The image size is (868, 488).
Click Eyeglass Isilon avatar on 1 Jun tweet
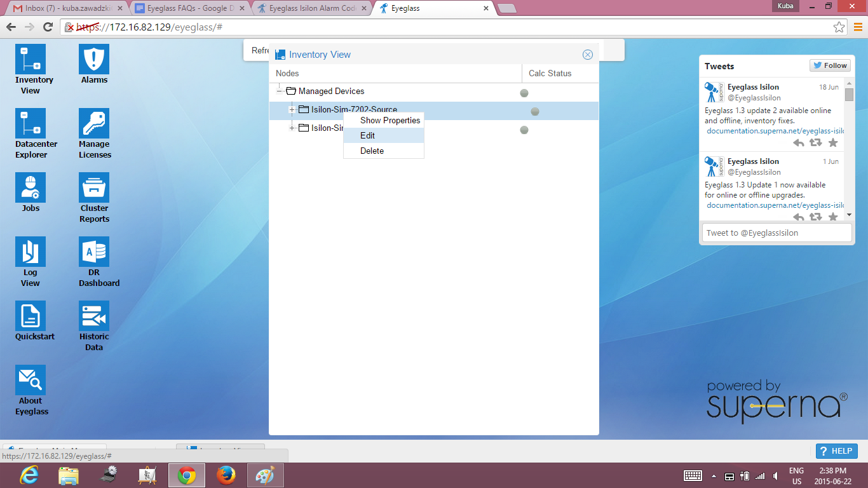pos(714,166)
